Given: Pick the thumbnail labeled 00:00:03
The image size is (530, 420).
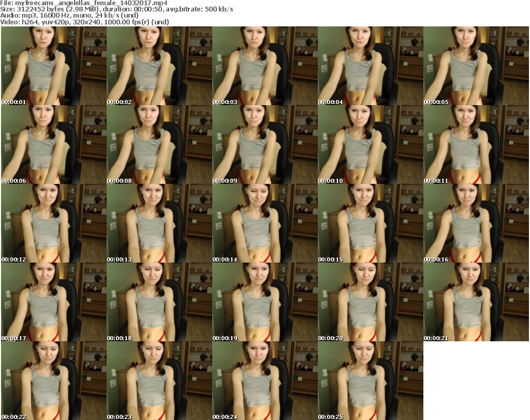Looking at the screenshot, I should [x=265, y=66].
